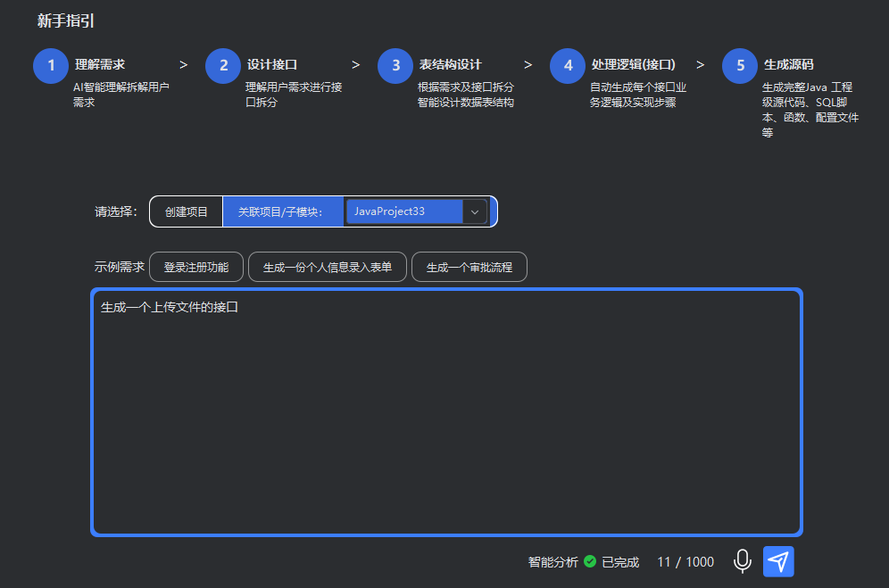
Task: Click the 智能分析 status label
Action: tap(553, 562)
